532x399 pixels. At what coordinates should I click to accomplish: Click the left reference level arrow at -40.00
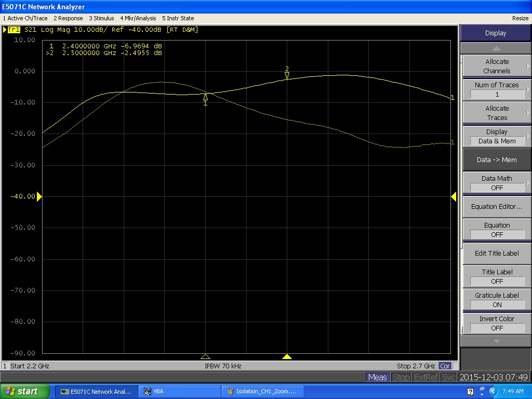pos(39,196)
